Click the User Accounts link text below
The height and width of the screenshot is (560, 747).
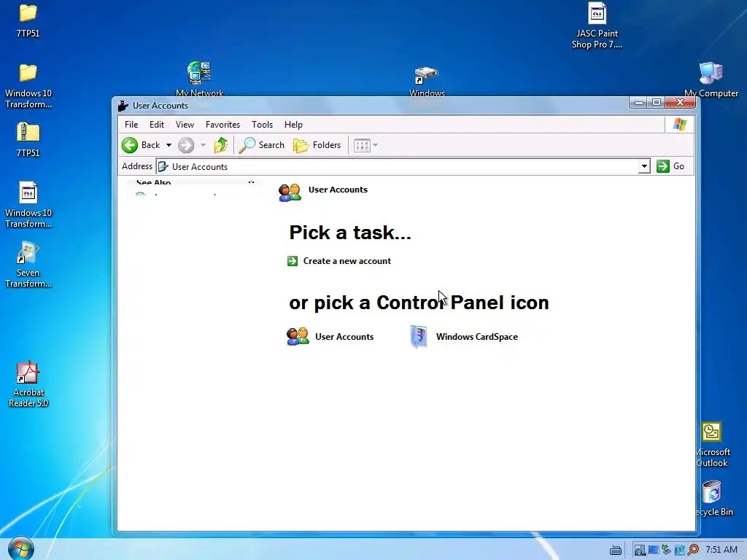[x=344, y=337]
